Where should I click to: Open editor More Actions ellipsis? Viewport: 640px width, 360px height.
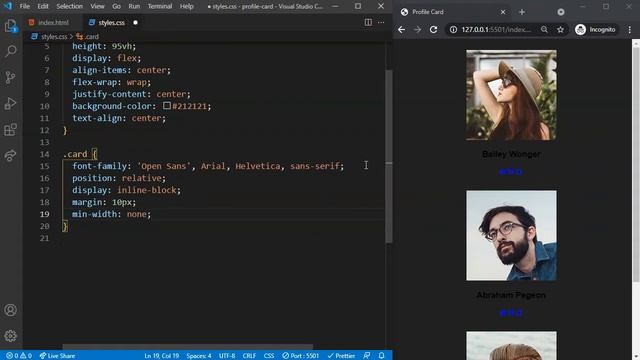click(381, 22)
